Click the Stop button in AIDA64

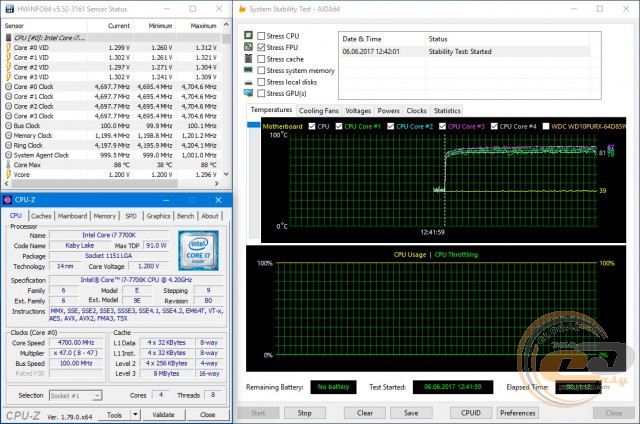304,413
